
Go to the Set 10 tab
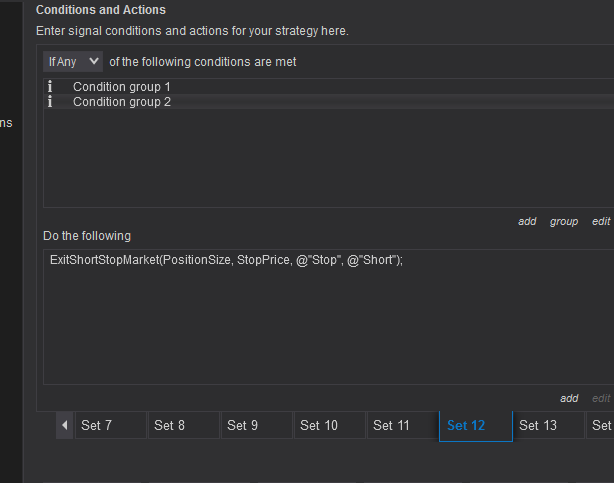[x=329, y=425]
